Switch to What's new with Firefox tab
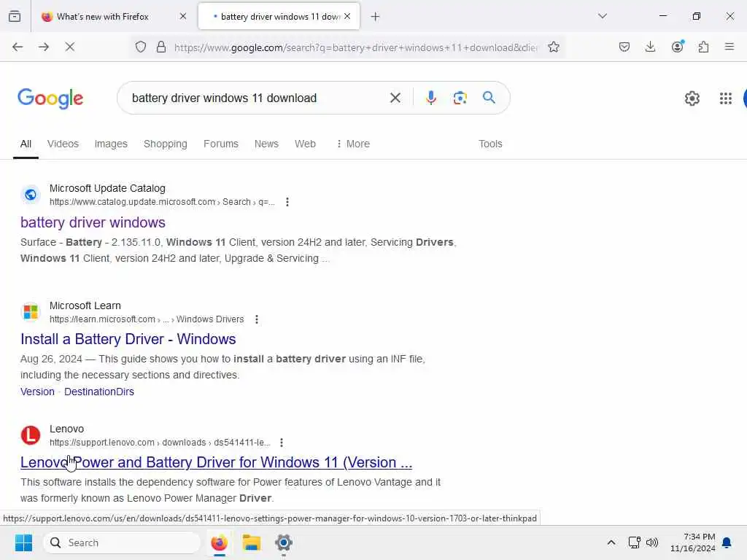 tap(112, 17)
